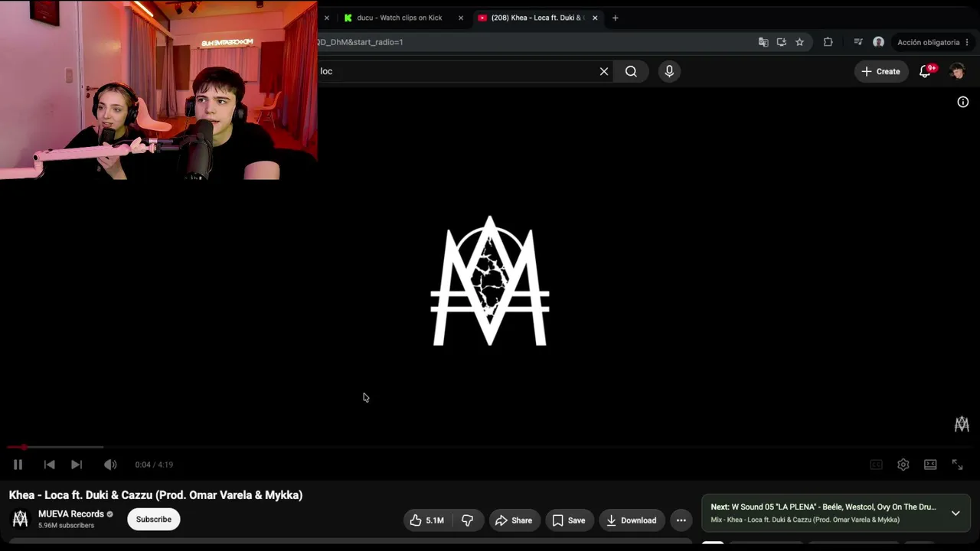Open the Chrome extensions puzzle icon
This screenshot has height=551, width=980.
point(828,42)
